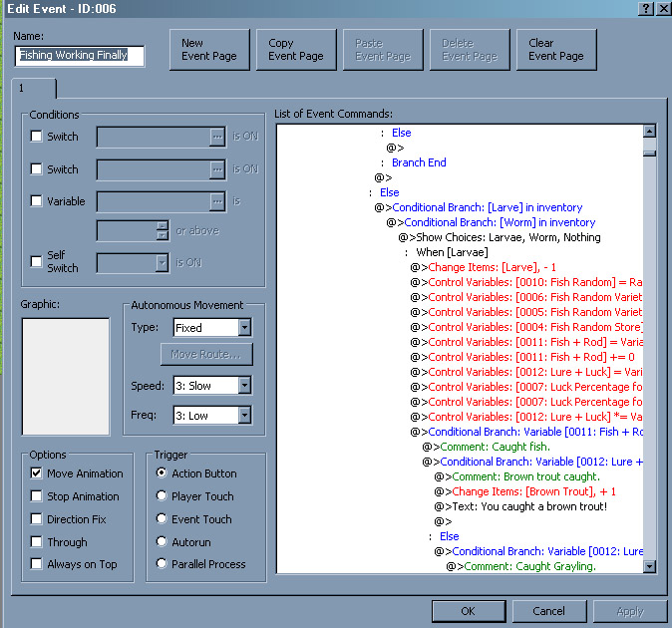Select 'Conditional Branch: [Larve] in inventory' line
672x628 pixels.
pyautogui.click(x=479, y=207)
